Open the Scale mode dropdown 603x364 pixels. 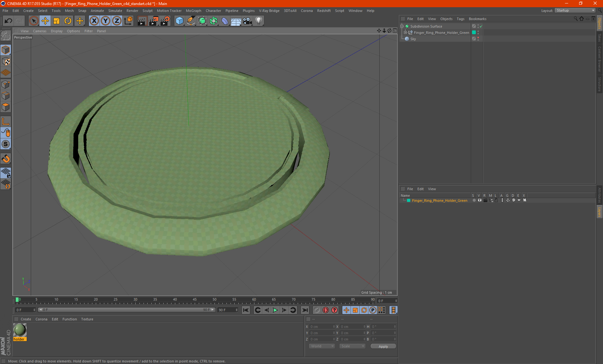pyautogui.click(x=352, y=346)
